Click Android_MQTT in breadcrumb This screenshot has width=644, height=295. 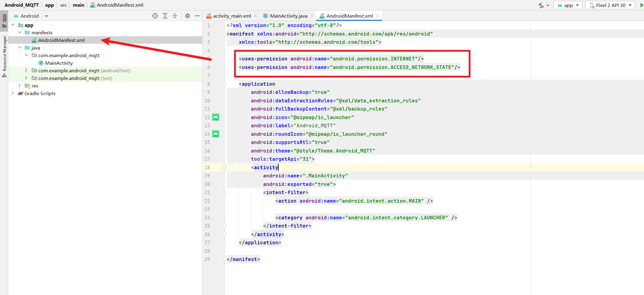point(22,5)
